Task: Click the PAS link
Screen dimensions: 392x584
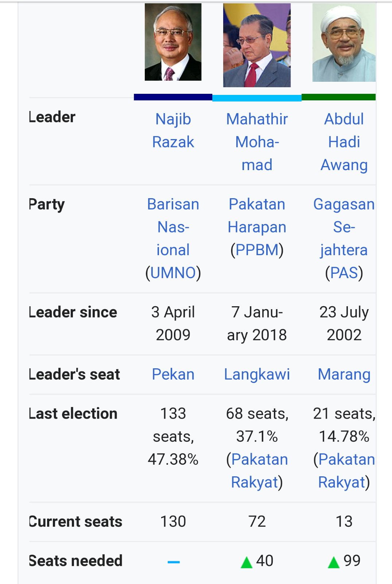Action: coord(344,273)
